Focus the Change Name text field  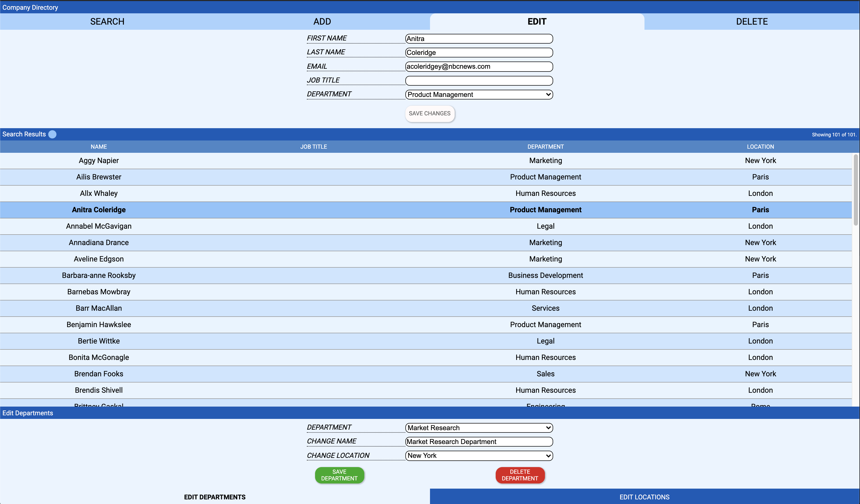479,442
